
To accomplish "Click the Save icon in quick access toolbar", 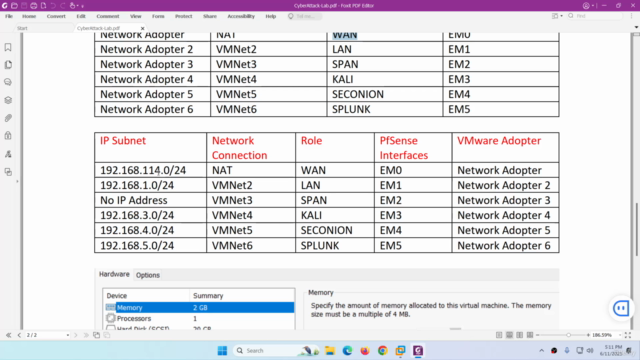I will (24, 6).
